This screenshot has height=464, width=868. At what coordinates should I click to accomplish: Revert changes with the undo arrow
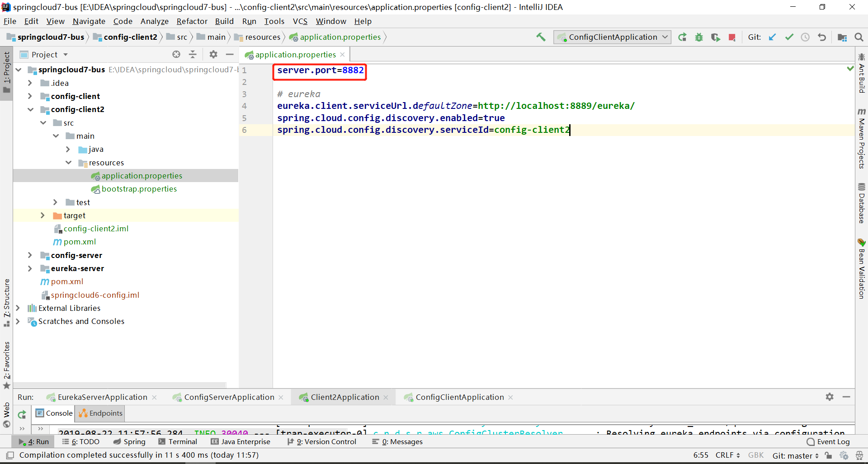pos(822,37)
